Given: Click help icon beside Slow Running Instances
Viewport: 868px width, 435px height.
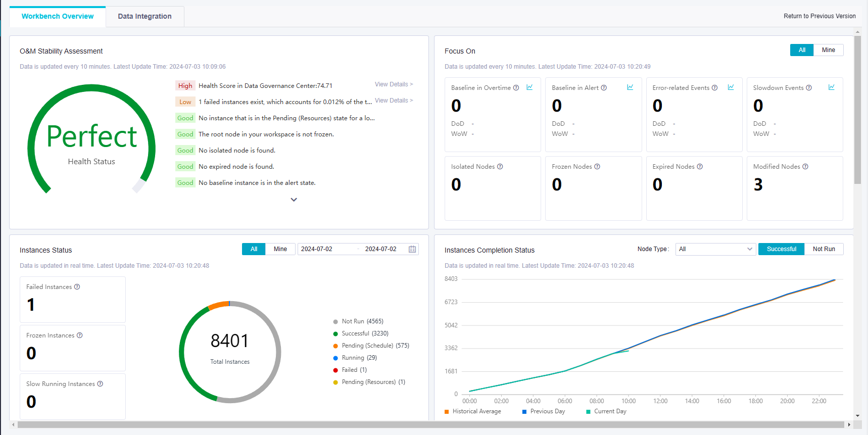Looking at the screenshot, I should (100, 384).
